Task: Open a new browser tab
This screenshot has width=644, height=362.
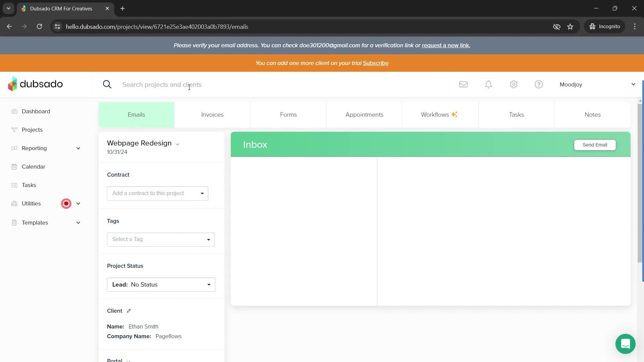Action: [x=122, y=8]
